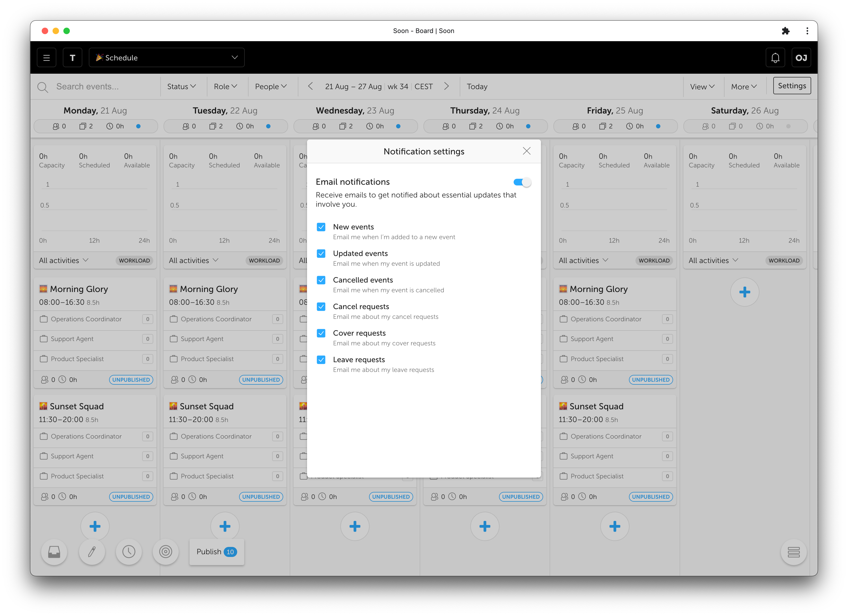Click the inbox tray icon
848x616 pixels.
pos(54,552)
